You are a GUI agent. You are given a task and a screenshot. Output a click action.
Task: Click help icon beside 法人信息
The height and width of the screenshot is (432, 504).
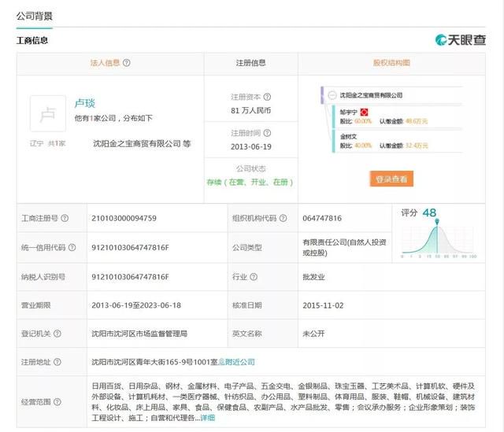click(127, 63)
